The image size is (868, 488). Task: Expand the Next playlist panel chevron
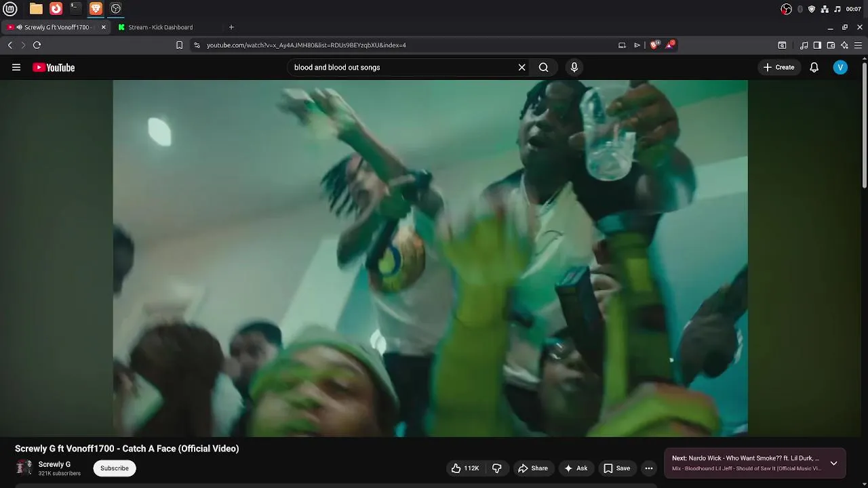click(833, 463)
